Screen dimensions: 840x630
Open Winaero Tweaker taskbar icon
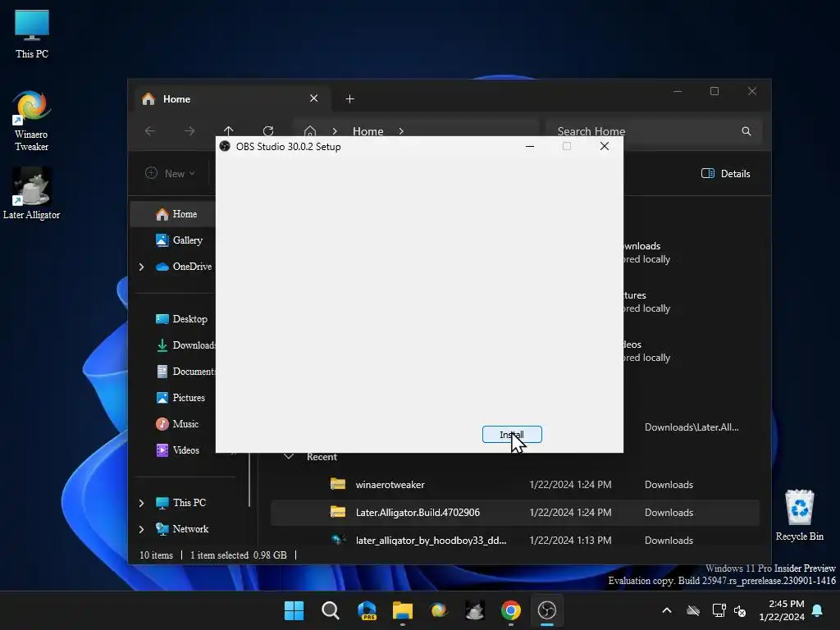click(x=438, y=610)
